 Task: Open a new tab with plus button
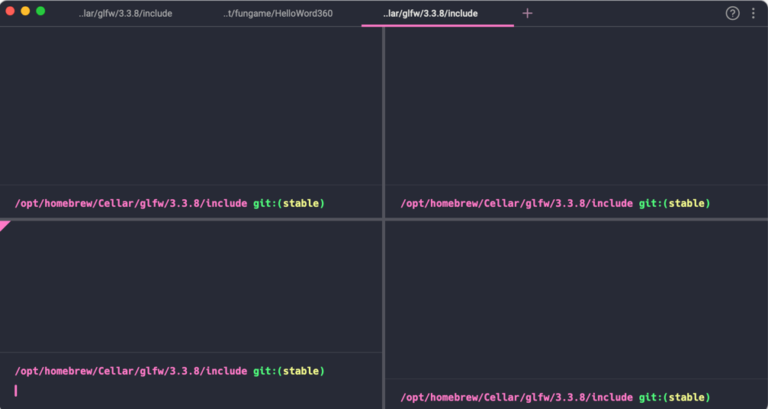click(527, 13)
